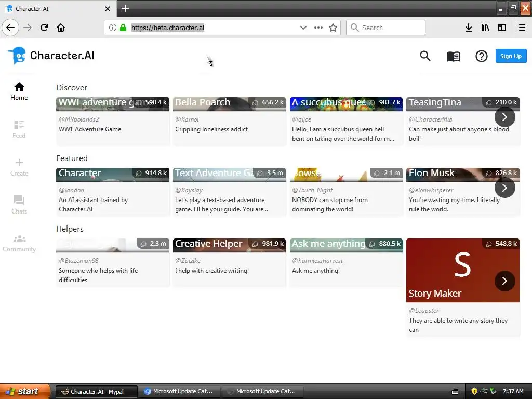Screen dimensions: 532x399
Task: Switch to Character.AI - Mypal taskbar item
Action: click(96, 392)
